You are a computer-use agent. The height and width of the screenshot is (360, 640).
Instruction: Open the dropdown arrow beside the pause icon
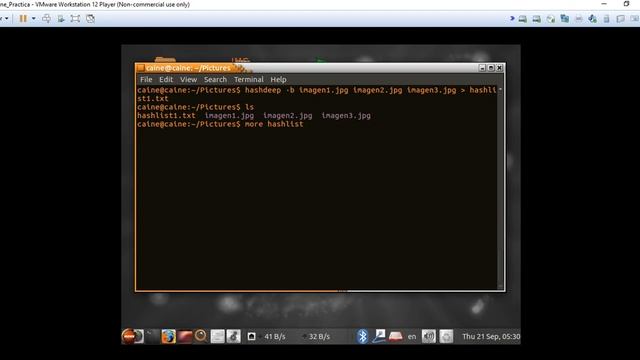[x=33, y=18]
